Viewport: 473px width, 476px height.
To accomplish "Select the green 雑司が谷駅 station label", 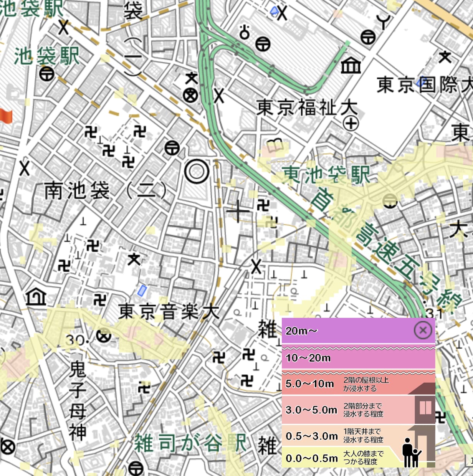I will coord(190,444).
